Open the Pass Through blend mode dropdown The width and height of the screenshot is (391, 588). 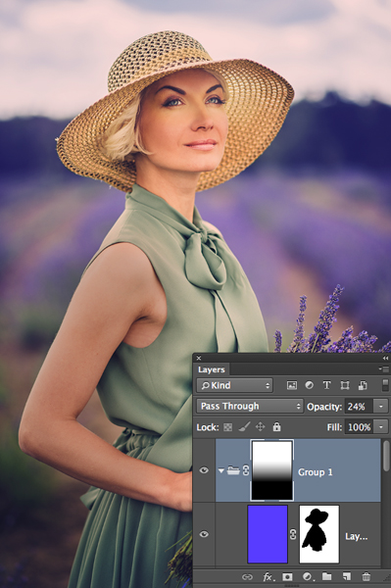coord(250,406)
